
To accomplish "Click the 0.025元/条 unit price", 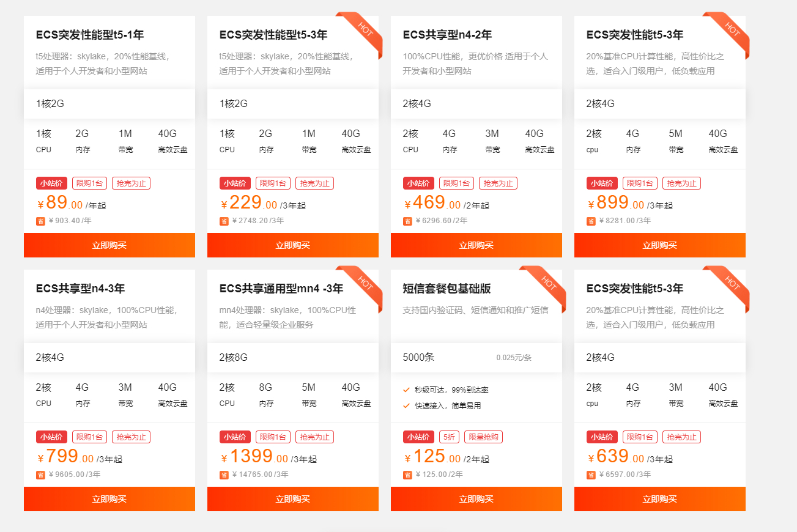I will (x=514, y=358).
